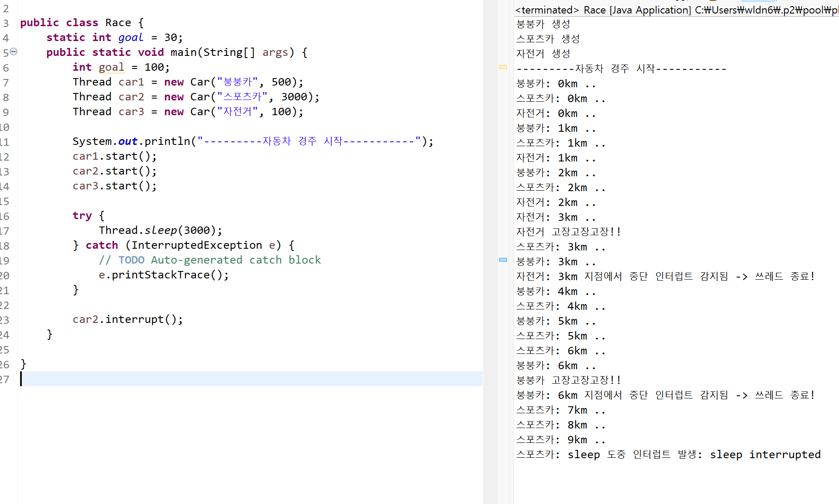This screenshot has width=839, height=504.
Task: Click the car1.start() statement
Action: pyautogui.click(x=114, y=156)
